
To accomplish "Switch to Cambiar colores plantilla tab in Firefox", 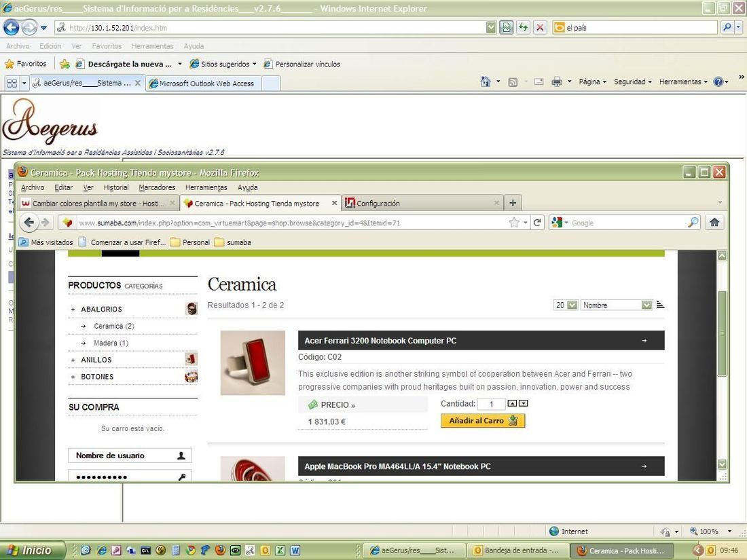I will [98, 203].
